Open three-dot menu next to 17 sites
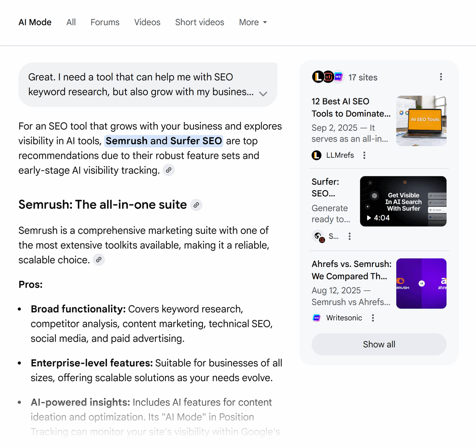The image size is (476, 448). [x=441, y=77]
